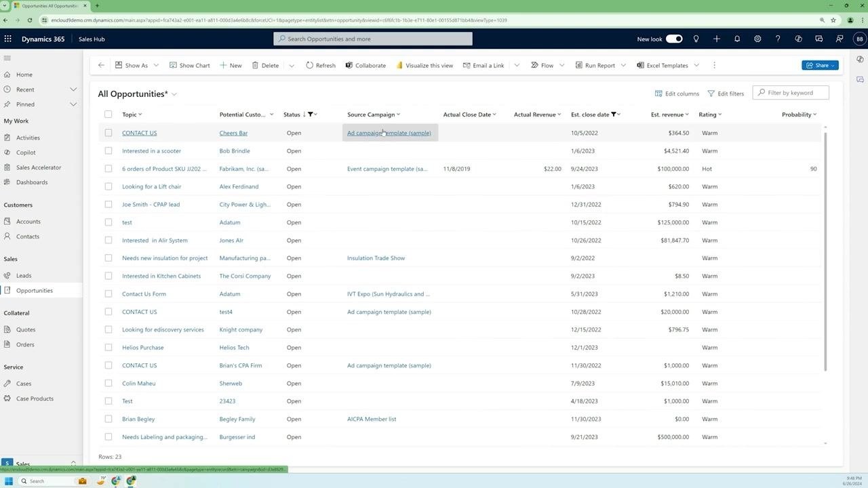Viewport: 868px width, 488px height.
Task: Check the row for Helios Purchase
Action: coord(108,348)
